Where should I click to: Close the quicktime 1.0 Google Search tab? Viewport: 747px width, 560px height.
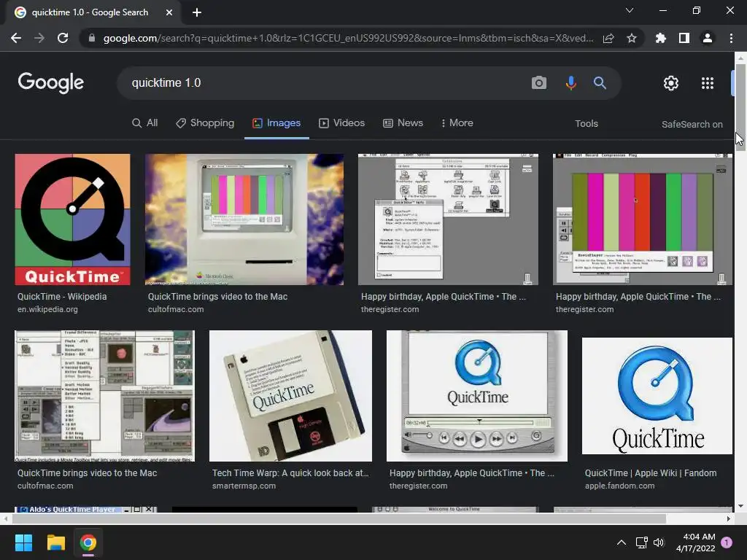coord(169,12)
